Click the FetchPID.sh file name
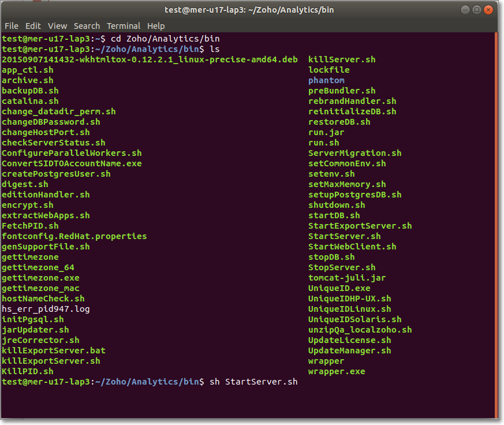504x425 pixels. tap(30, 226)
